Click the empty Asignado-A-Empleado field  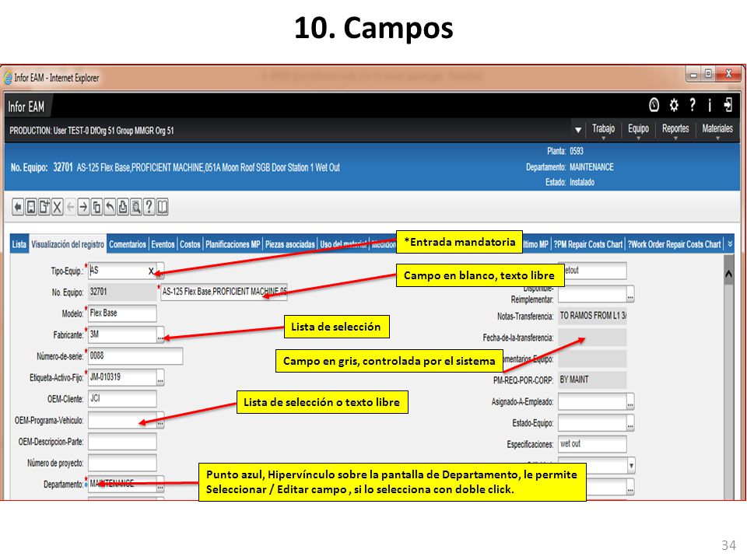pos(592,401)
